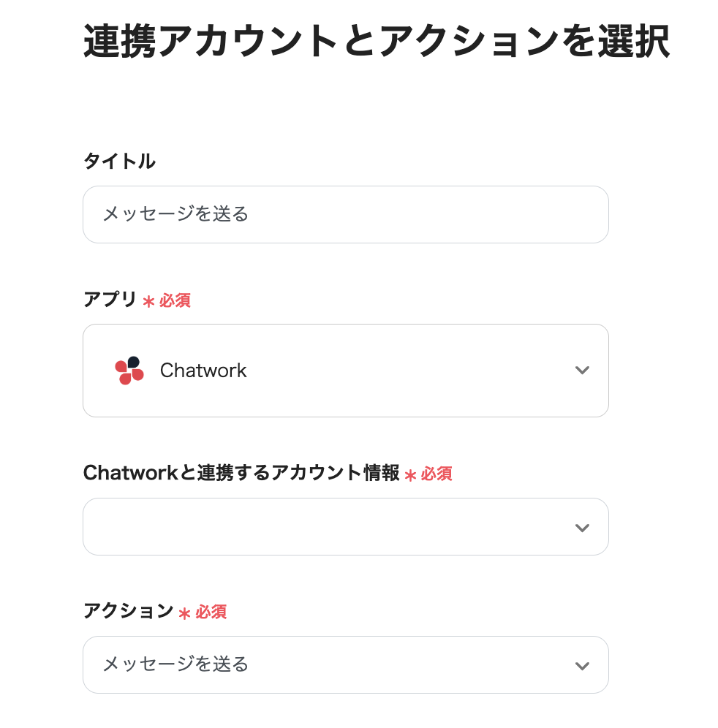Image resolution: width=718 pixels, height=728 pixels.
Task: Click the Chatwork logo icon
Action: (129, 371)
